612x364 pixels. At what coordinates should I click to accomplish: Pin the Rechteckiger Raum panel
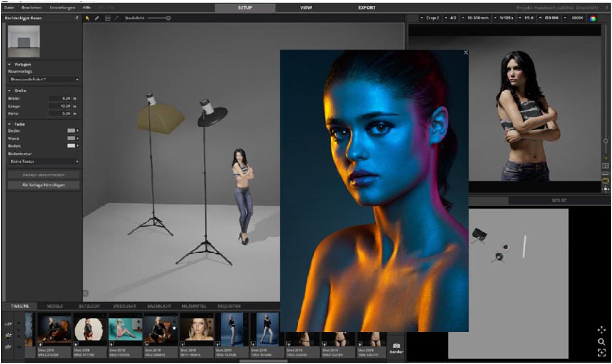[x=76, y=18]
